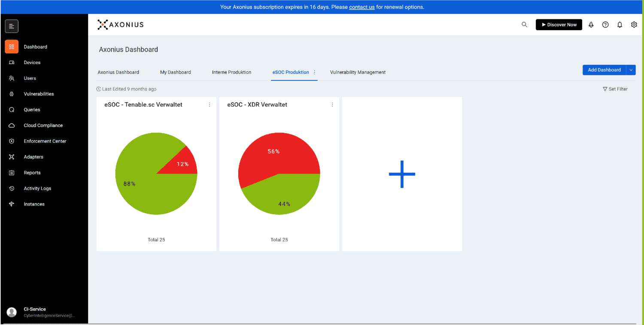The image size is (644, 325).
Task: Follow the contact us renewal link
Action: (x=362, y=7)
